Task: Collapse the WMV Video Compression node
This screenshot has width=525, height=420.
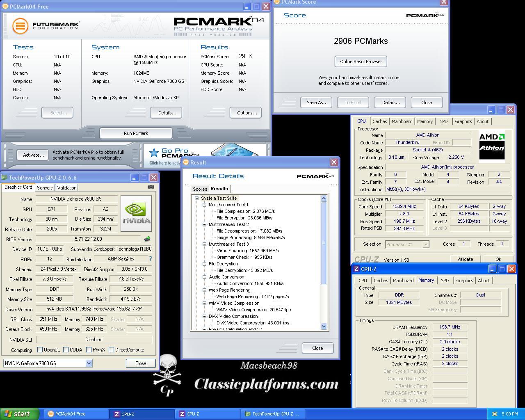Action: [x=204, y=303]
